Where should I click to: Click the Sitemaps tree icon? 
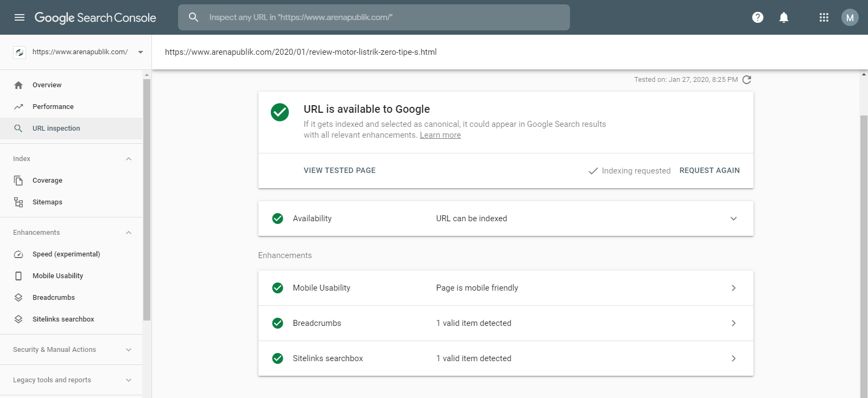(18, 202)
